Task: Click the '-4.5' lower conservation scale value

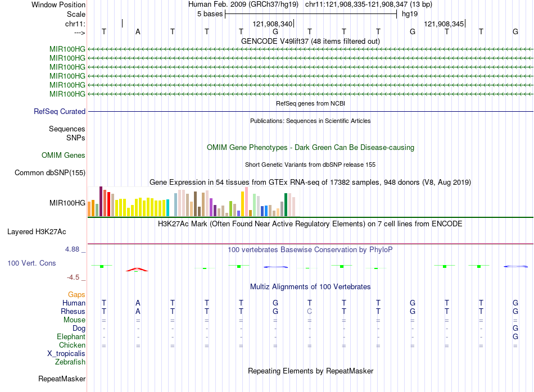Action: pos(73,277)
